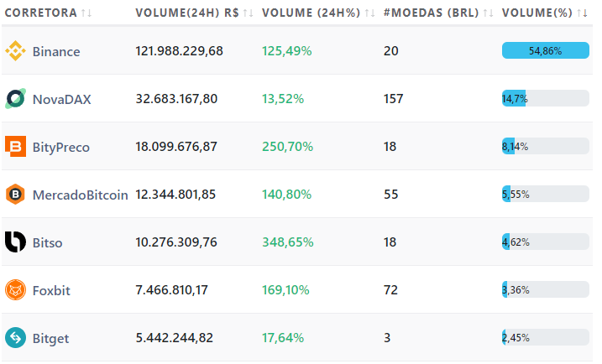602x364 pixels.
Task: Sort by #Moedas (BRL) column arrows
Action: [x=488, y=13]
